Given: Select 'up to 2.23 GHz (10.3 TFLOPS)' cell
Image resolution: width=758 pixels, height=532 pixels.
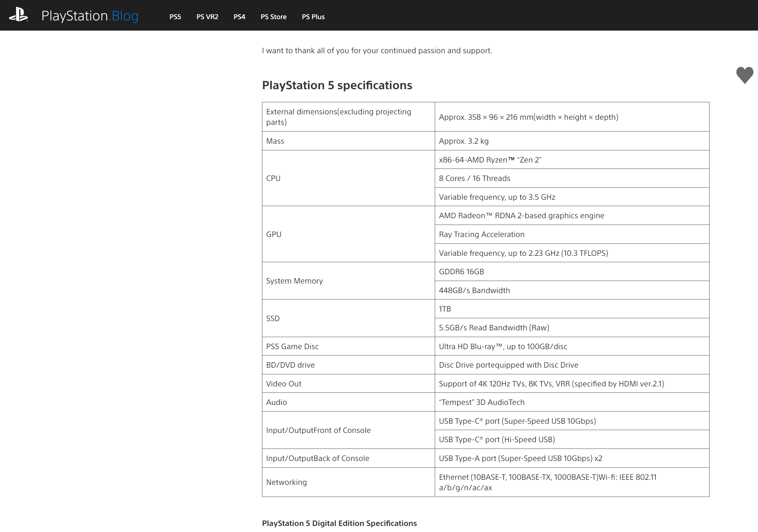Looking at the screenshot, I should (572, 253).
